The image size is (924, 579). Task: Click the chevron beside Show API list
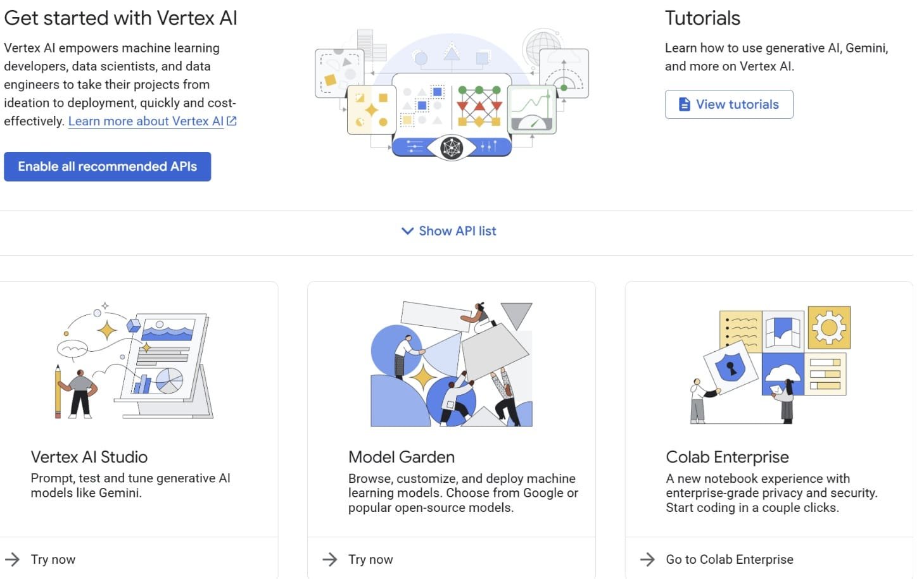pyautogui.click(x=407, y=231)
